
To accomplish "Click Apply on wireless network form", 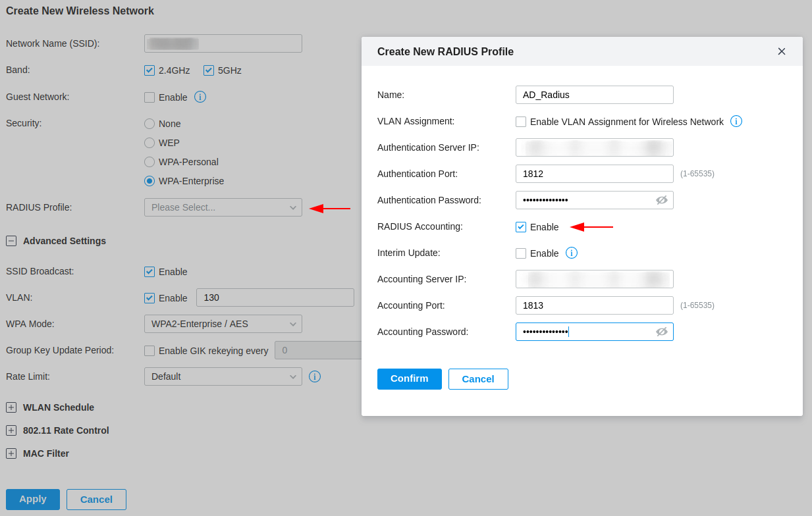I will pos(33,500).
